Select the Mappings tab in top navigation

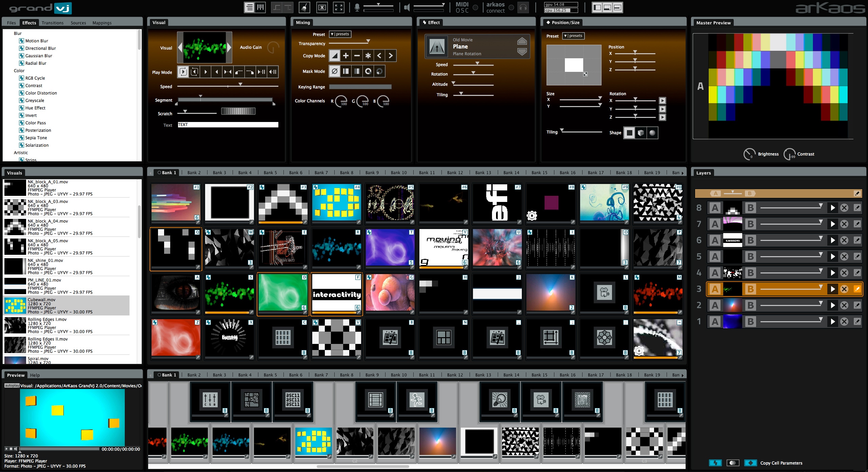(x=99, y=23)
